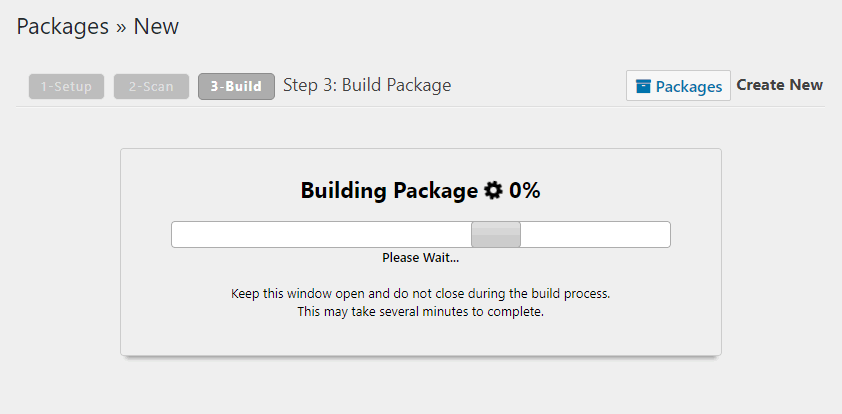Viewport: 842px width, 414px height.
Task: Select the 2-Scan step button
Action: click(151, 87)
